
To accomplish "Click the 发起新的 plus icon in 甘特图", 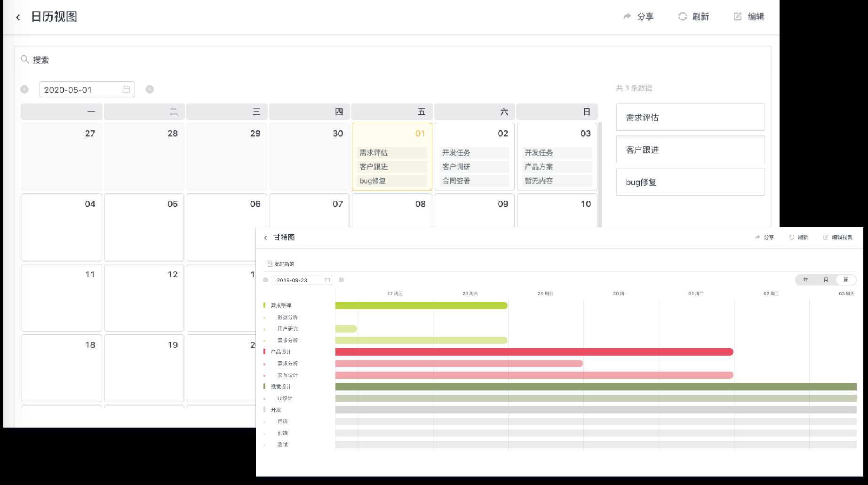I will (269, 264).
